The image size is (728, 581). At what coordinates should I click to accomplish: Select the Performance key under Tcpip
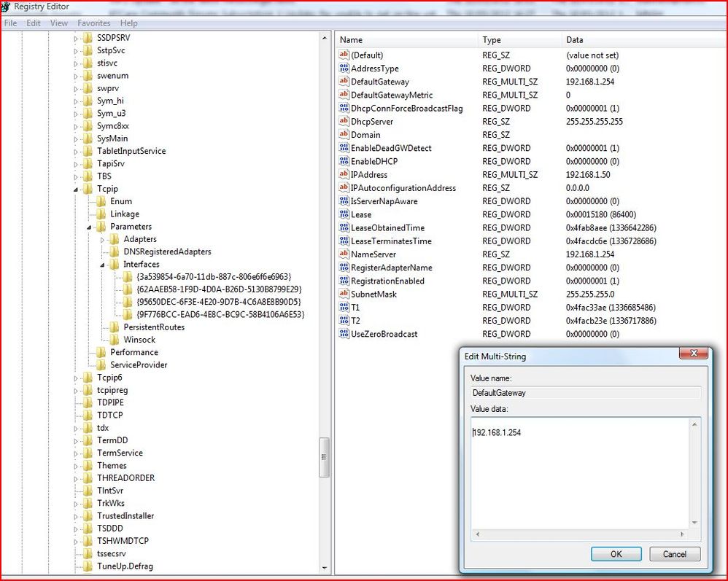pyautogui.click(x=133, y=352)
